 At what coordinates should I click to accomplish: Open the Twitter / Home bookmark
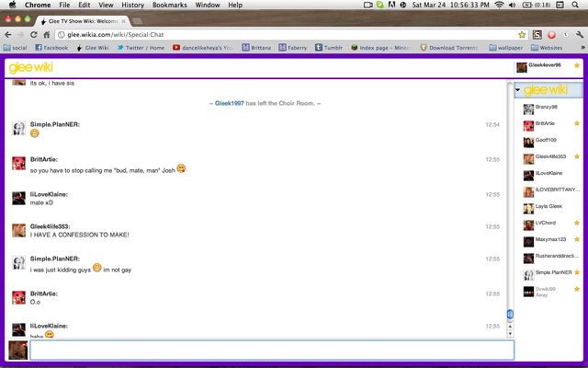tap(141, 48)
